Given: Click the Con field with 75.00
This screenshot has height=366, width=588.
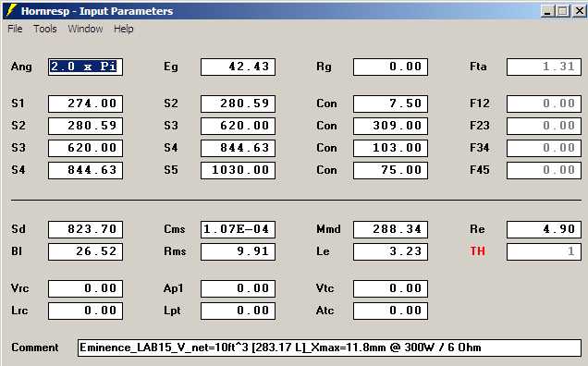Looking at the screenshot, I should pos(390,170).
